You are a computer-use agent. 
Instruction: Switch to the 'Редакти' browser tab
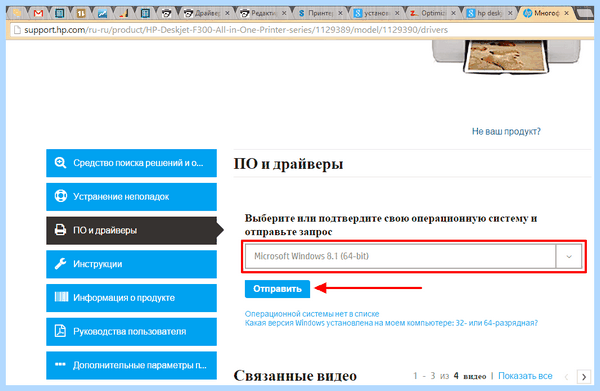pos(263,13)
